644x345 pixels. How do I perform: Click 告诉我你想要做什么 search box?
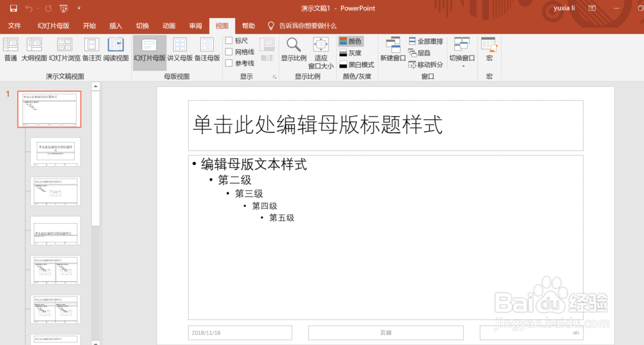coord(302,26)
